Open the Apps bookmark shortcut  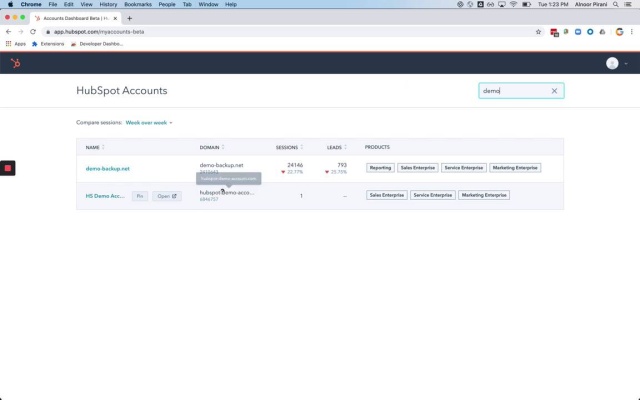[16, 44]
